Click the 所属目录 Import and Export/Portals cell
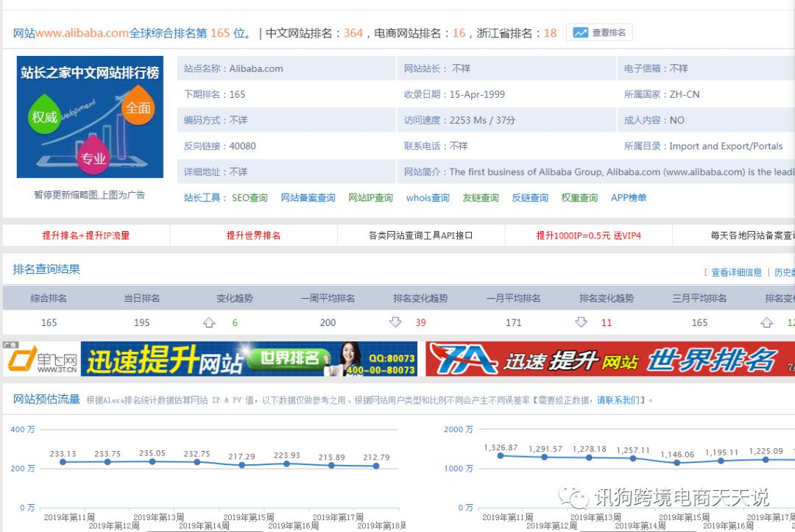Image resolution: width=795 pixels, height=532 pixels. click(706, 146)
